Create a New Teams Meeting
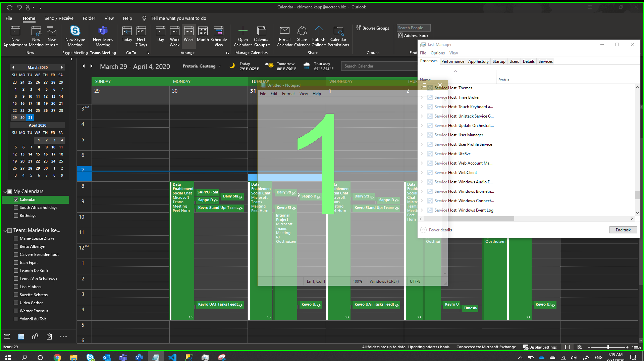This screenshot has height=361, width=644. 103,36
